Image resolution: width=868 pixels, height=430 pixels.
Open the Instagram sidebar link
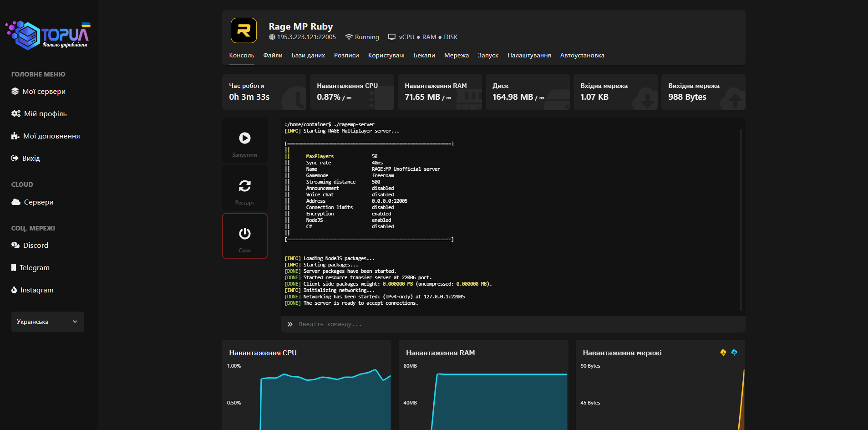[x=36, y=290]
